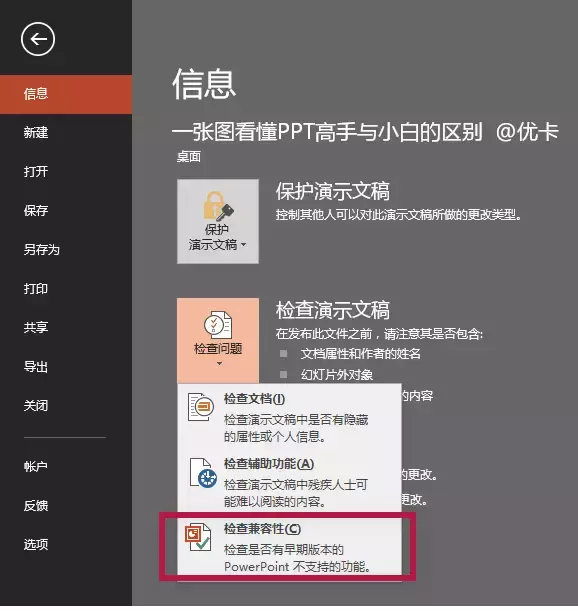Image resolution: width=578 pixels, height=611 pixels.
Task: Click the 检查兼容性 compatibility icon
Action: (x=198, y=538)
